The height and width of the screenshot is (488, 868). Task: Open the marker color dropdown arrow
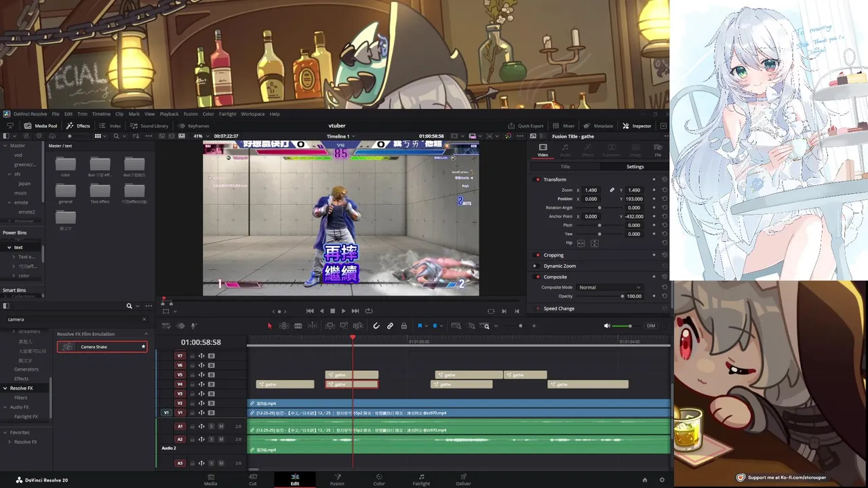point(441,326)
